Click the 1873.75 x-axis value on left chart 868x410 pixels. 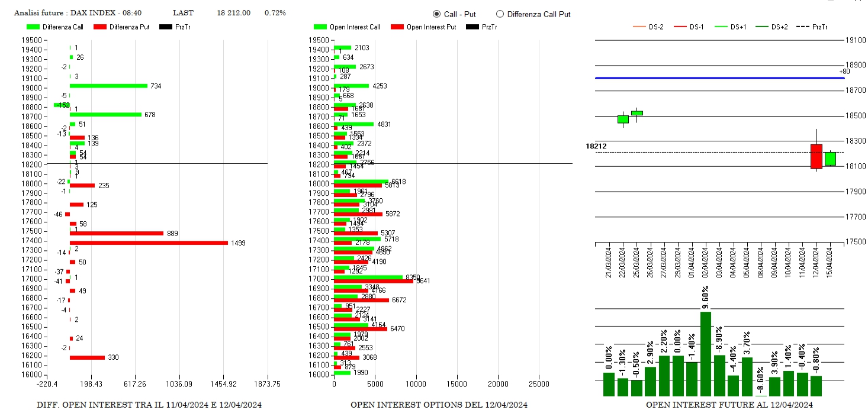pos(268,383)
